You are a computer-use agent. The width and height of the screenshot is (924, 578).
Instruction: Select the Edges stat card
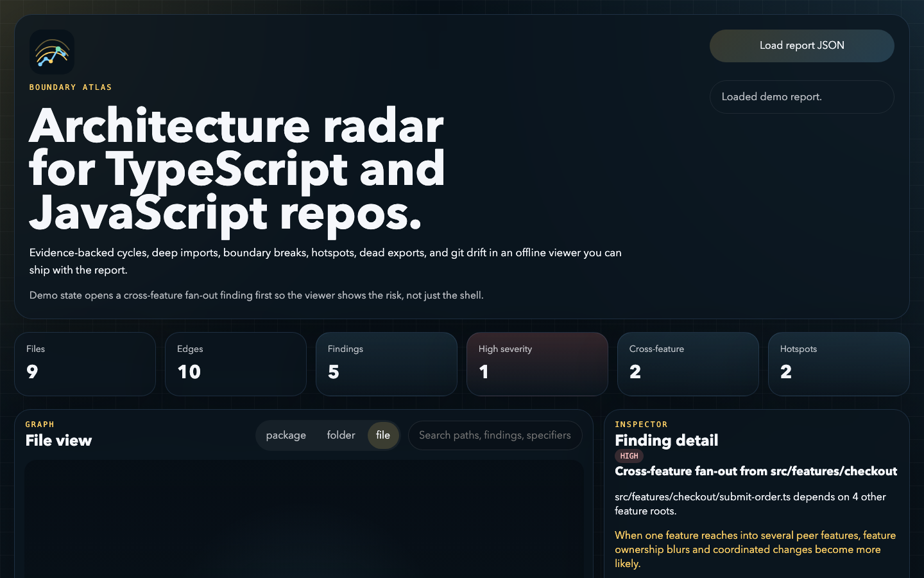coord(235,363)
